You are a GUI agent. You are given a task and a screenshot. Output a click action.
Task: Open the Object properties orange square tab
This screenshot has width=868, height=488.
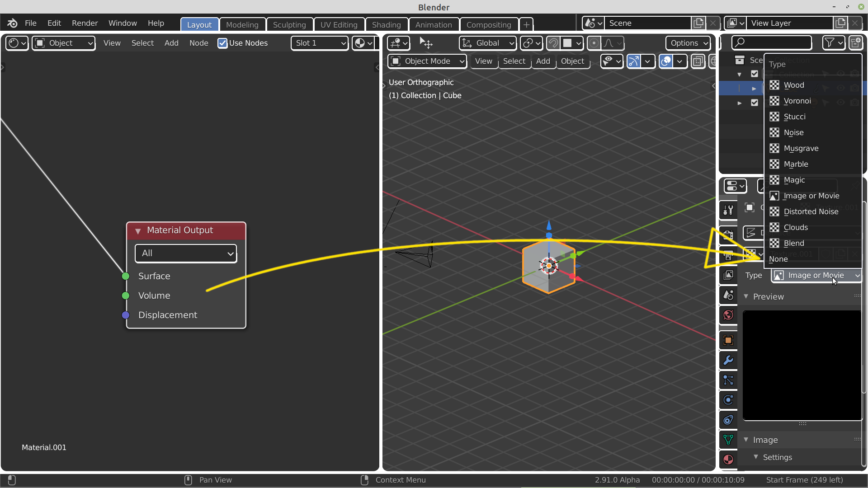click(728, 340)
